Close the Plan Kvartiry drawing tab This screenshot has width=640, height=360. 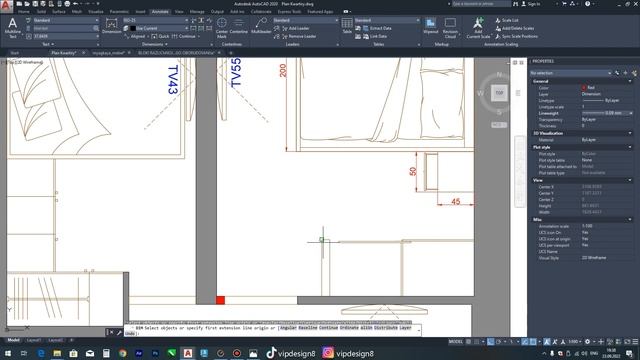[83, 53]
